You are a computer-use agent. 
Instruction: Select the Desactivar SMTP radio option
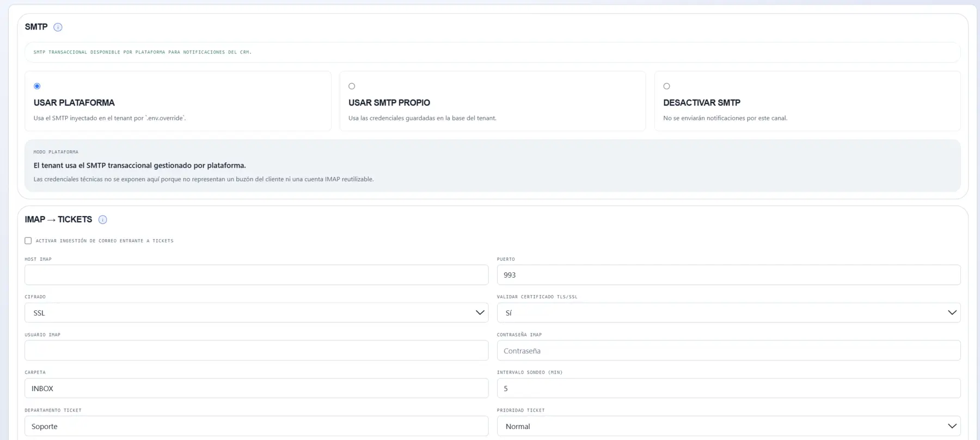click(666, 86)
